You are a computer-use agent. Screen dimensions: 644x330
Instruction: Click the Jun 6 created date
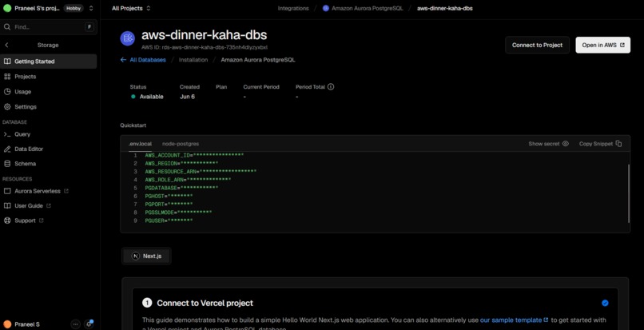pos(187,97)
